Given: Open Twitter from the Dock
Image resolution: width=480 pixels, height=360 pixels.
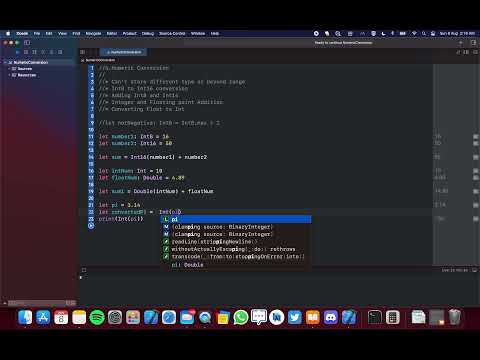Looking at the screenshot, I should 295,317.
